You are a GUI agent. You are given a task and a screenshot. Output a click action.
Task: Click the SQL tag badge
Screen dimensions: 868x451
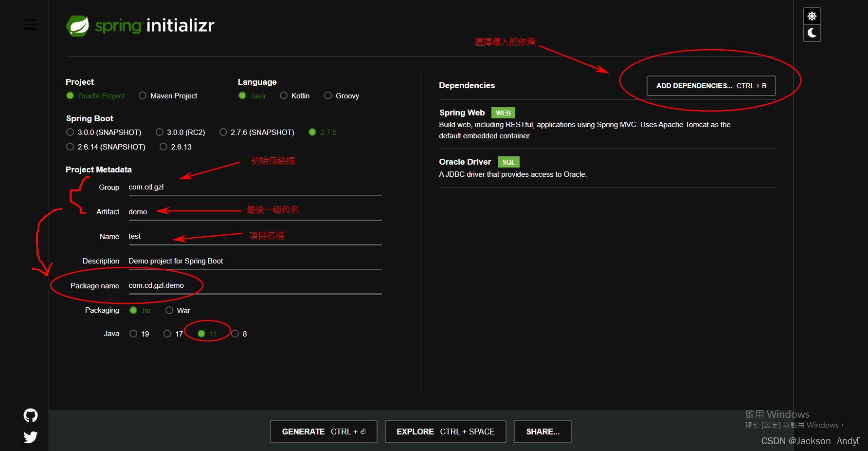coord(508,162)
